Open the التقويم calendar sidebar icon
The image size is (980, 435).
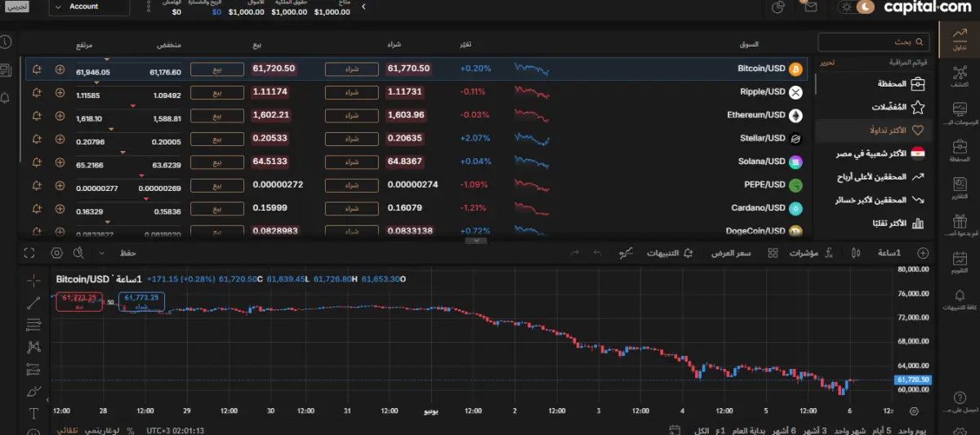(x=959, y=262)
